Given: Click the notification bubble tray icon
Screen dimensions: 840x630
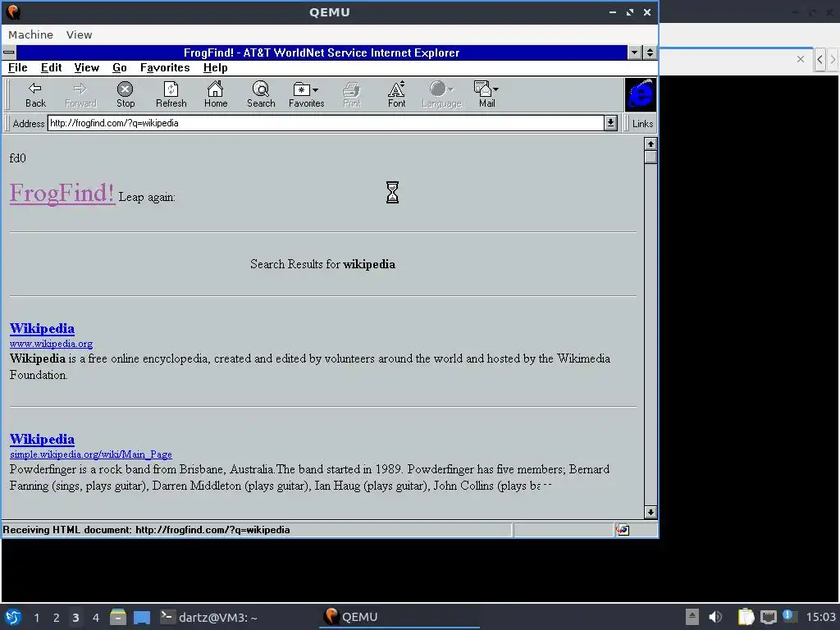Looking at the screenshot, I should click(x=789, y=616).
